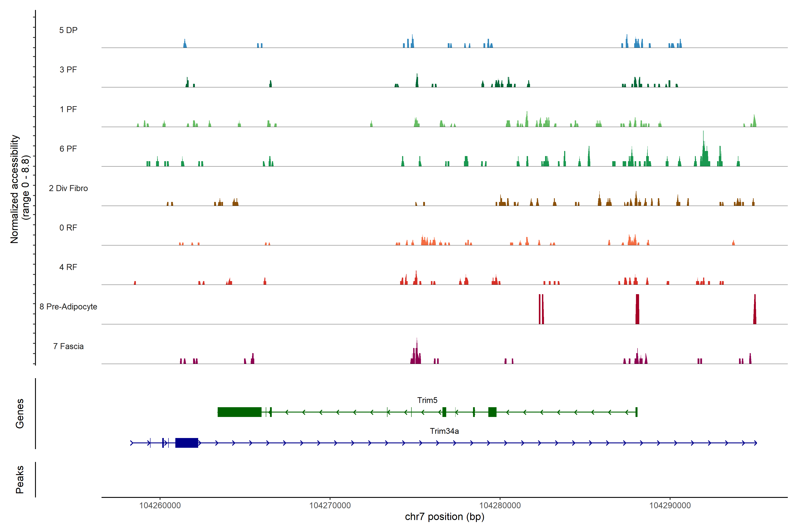Click the Trim34a gene label

[444, 431]
